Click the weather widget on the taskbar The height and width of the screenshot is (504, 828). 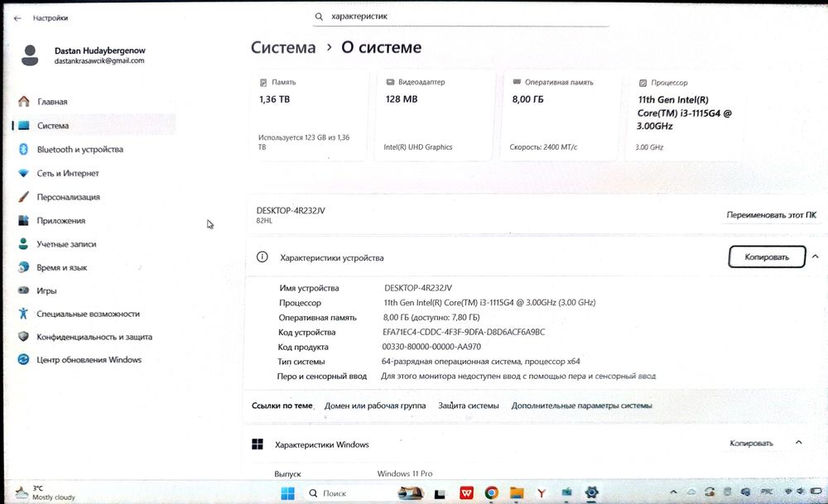pos(46,492)
